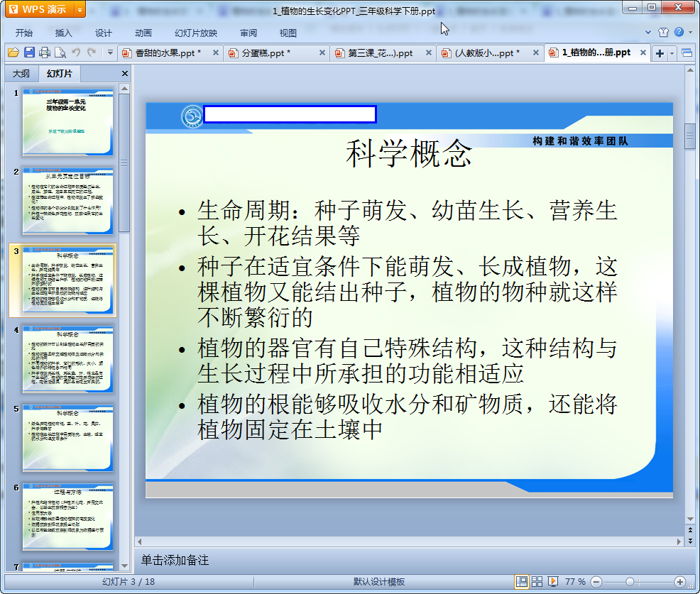Click the slide title 科学概念

(409, 154)
